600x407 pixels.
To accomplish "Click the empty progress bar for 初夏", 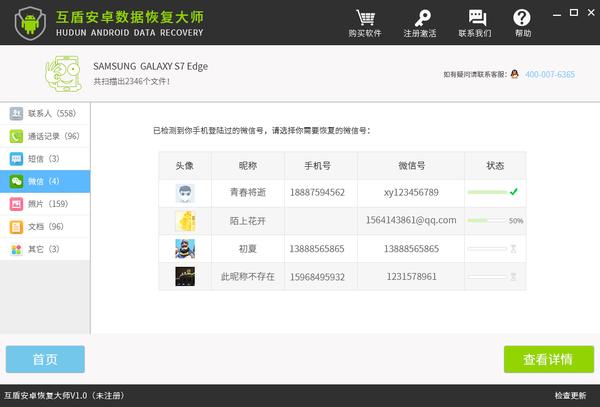I will click(487, 249).
